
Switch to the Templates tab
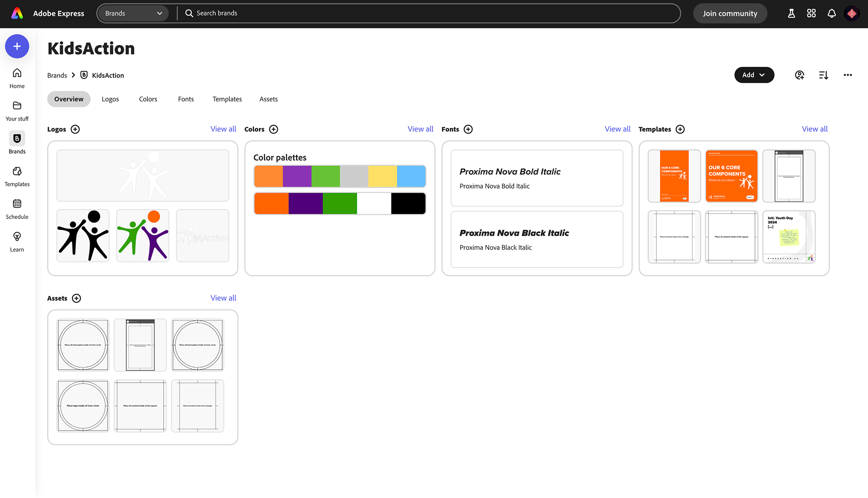pos(227,99)
